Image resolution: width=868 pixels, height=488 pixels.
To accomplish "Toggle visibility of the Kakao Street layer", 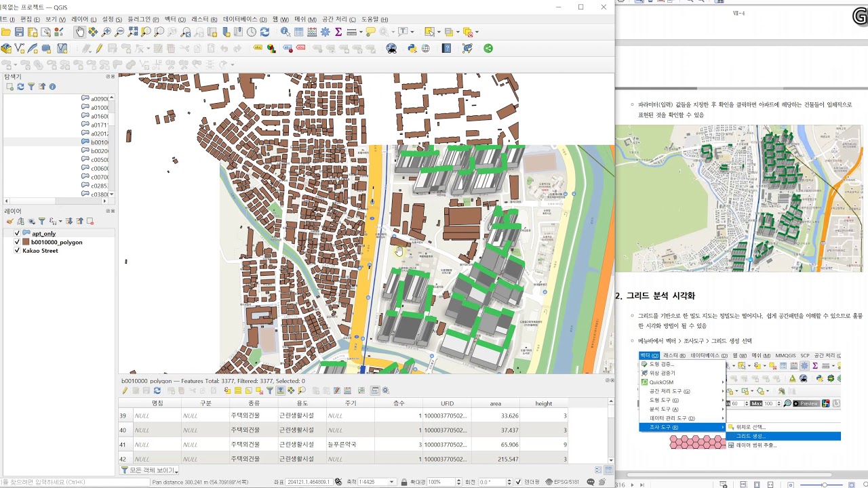I will (x=17, y=251).
